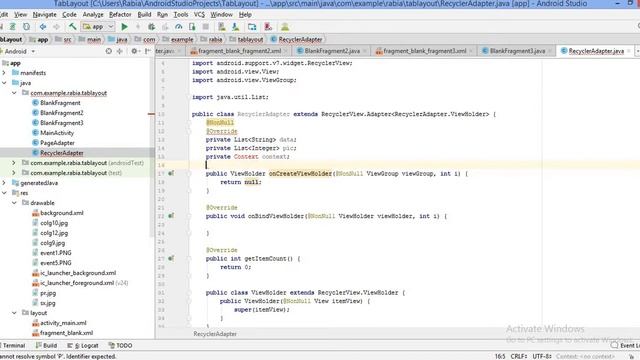640x360 pixels.
Task: Navigate forward with the right arrow icon
Action: 56,27
